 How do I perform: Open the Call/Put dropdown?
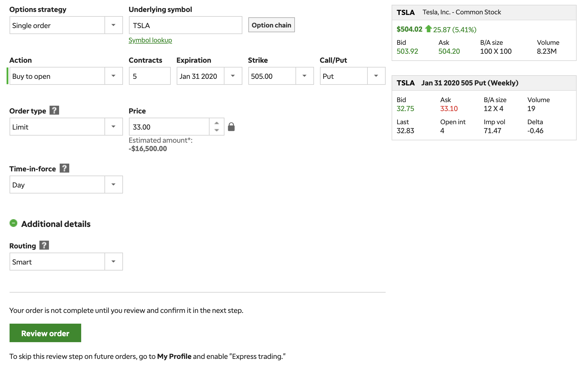point(353,76)
